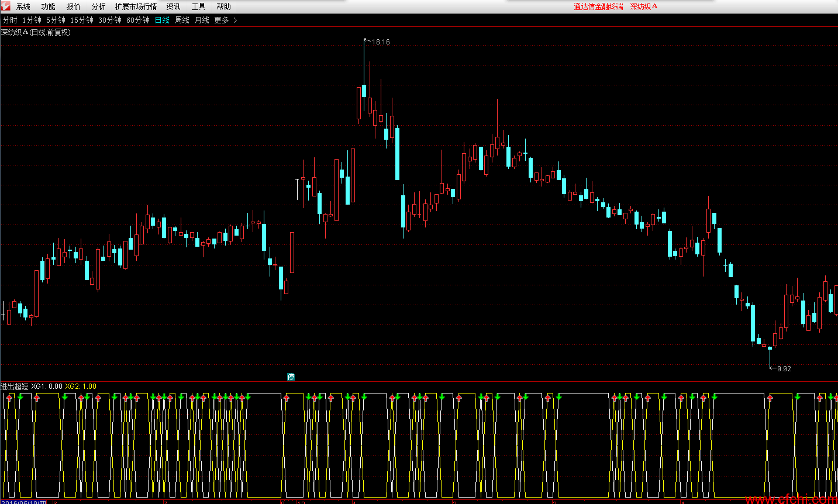838x504 pixels.
Task: Open the 工具 menu
Action: (x=199, y=6)
